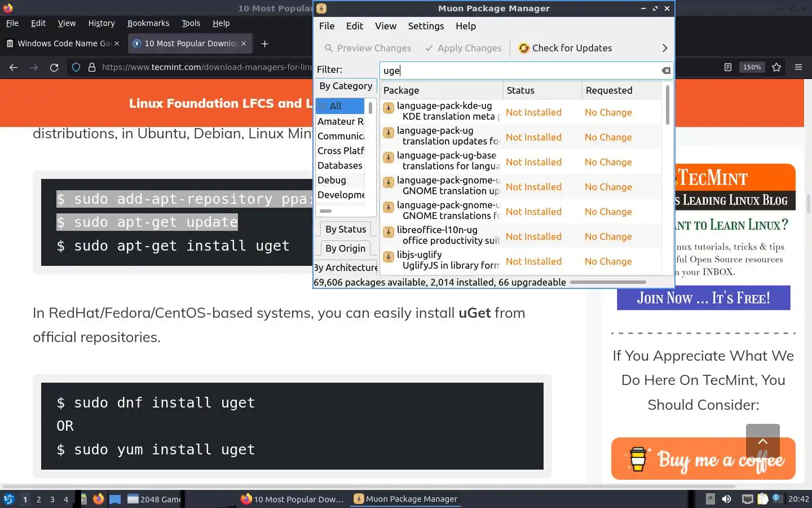Open a new Firefox tab
Viewport: 812px width, 508px height.
coord(264,43)
